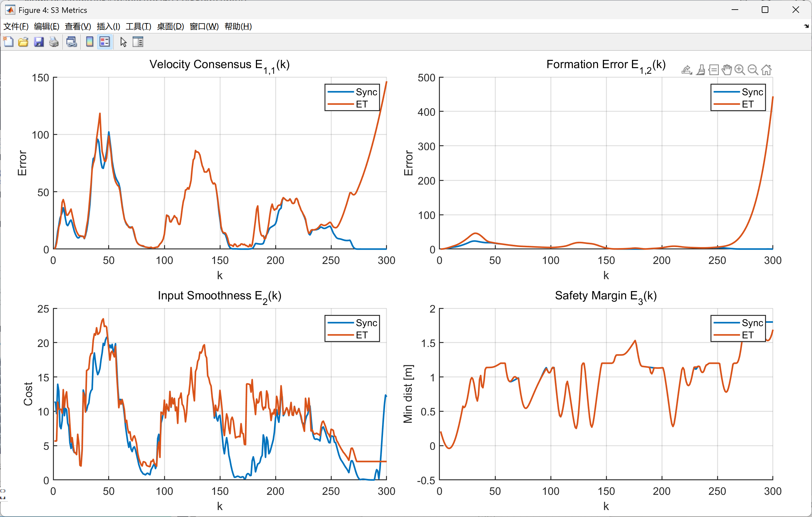Toggle the data tips tool
This screenshot has height=517, width=812.
tap(713, 70)
